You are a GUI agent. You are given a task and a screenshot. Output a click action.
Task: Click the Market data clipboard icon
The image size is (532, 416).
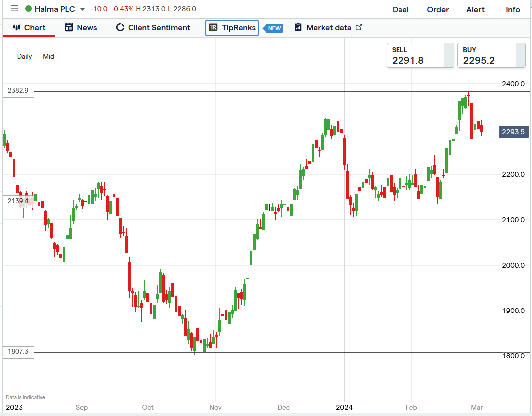tap(298, 27)
